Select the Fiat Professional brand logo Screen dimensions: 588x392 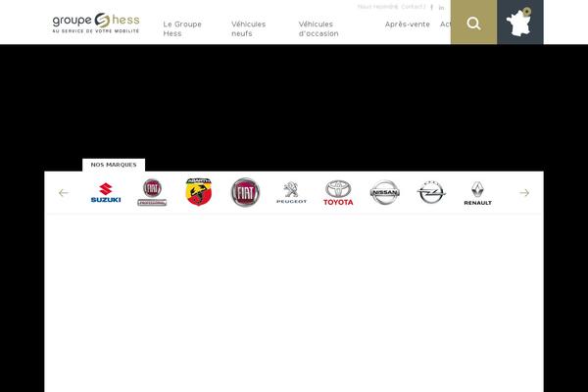click(152, 192)
